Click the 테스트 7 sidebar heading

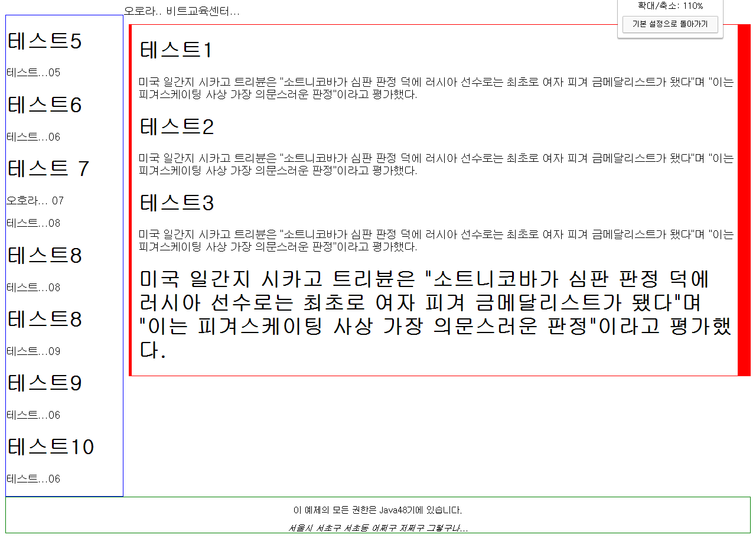point(48,169)
